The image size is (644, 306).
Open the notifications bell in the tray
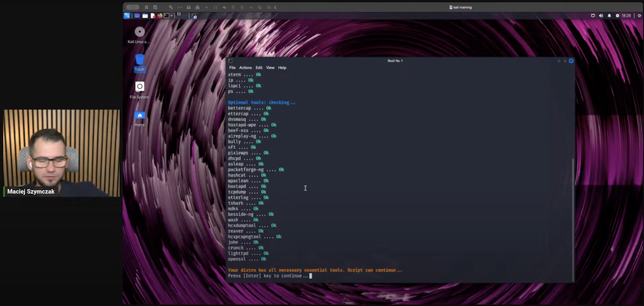(609, 16)
